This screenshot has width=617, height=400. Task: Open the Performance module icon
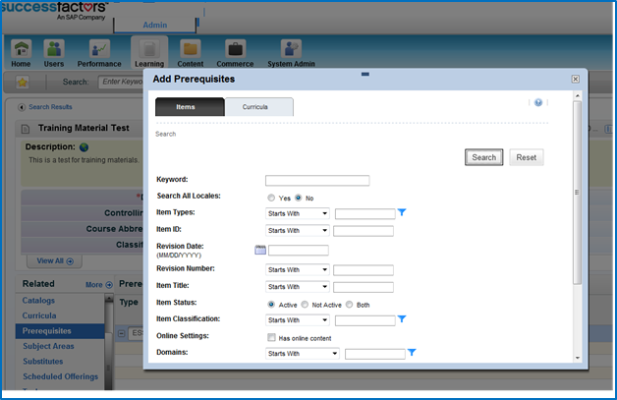pyautogui.click(x=99, y=49)
